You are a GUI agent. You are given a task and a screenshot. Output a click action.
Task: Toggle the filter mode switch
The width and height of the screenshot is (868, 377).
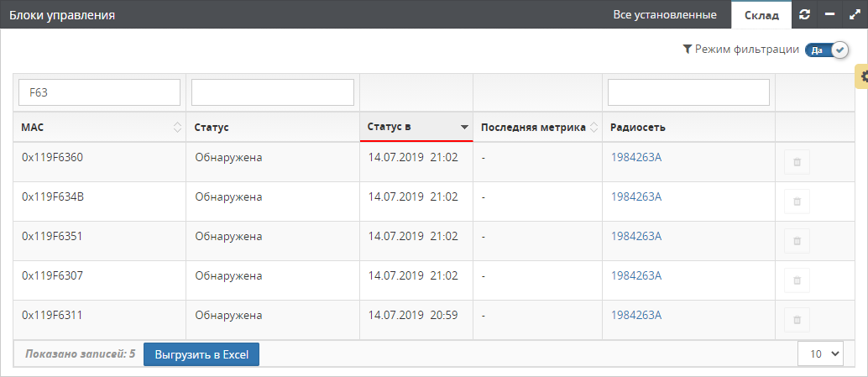point(827,50)
